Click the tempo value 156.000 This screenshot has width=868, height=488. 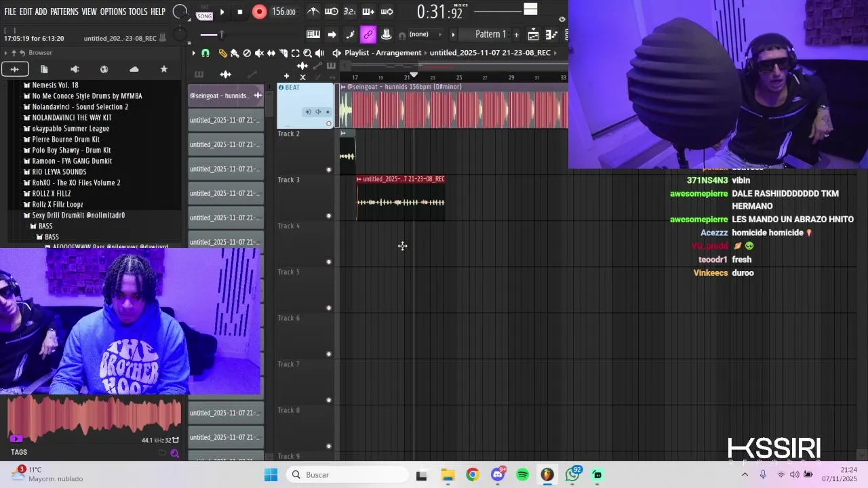click(283, 12)
